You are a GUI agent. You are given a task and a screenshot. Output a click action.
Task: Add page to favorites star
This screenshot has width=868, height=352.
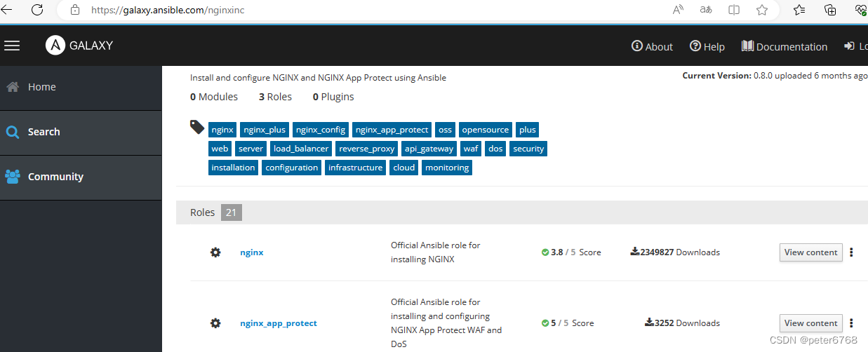[x=762, y=10]
